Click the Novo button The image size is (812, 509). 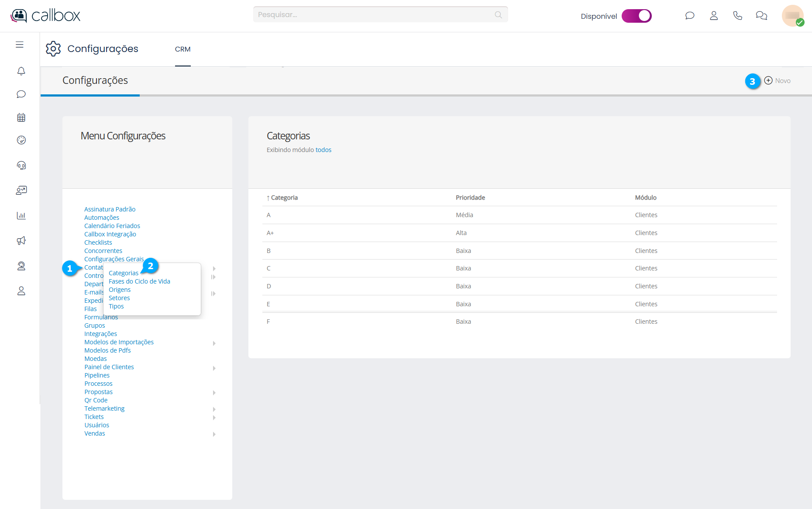point(778,81)
